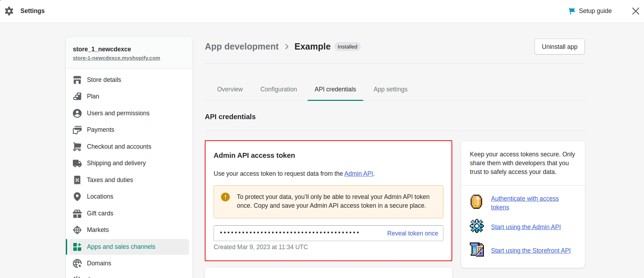Screen dimensions: 644x278
Task: Click the masked access token field
Action: click(328, 233)
